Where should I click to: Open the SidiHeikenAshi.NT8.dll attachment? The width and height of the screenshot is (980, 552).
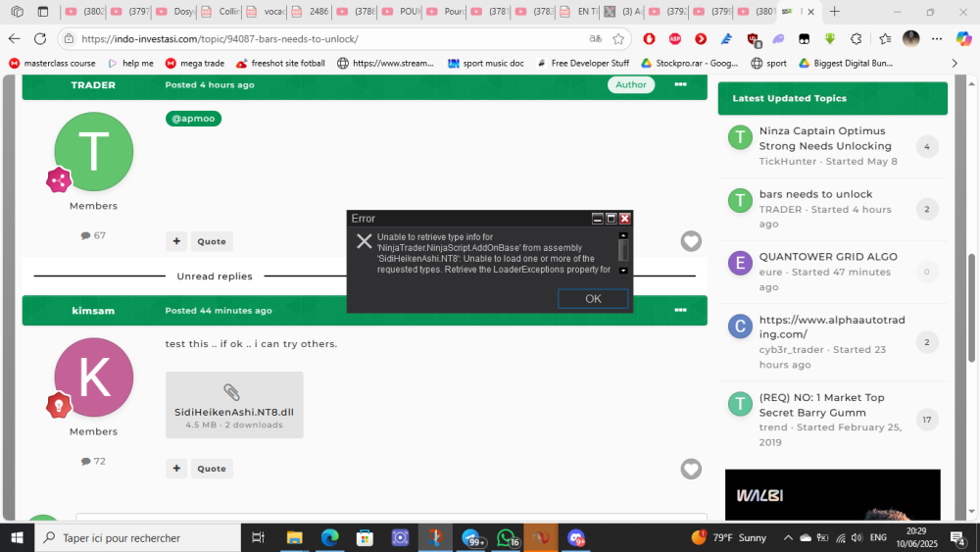click(x=234, y=403)
